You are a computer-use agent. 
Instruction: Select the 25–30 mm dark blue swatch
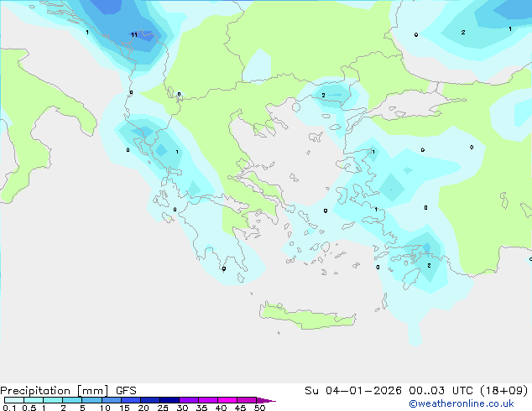tap(169, 400)
